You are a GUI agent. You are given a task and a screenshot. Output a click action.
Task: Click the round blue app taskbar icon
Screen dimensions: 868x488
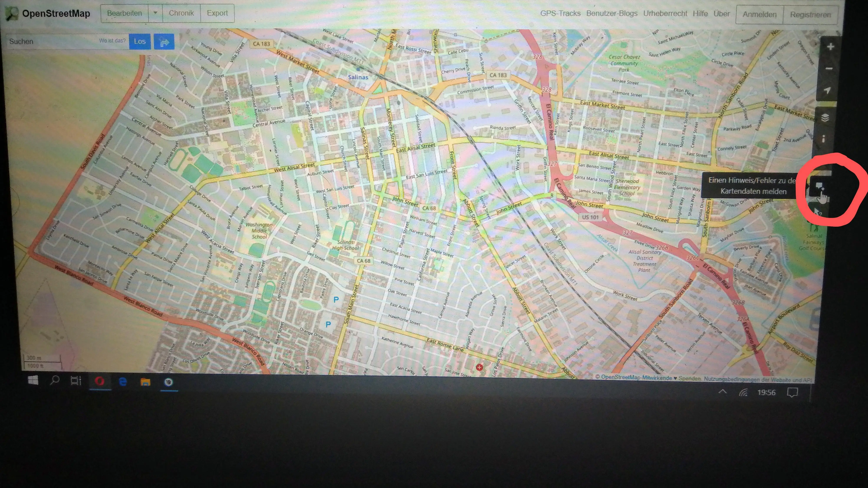pyautogui.click(x=169, y=382)
